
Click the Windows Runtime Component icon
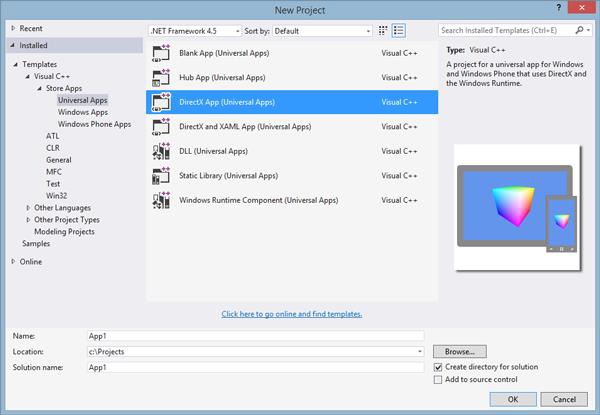coord(161,200)
